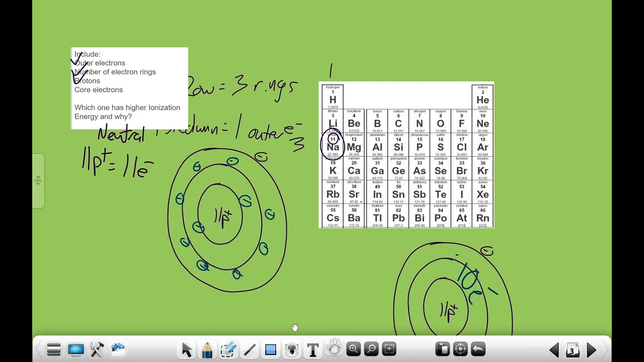Image resolution: width=644 pixels, height=362 pixels.
Task: Open the page 3 indicator
Action: pos(572,350)
